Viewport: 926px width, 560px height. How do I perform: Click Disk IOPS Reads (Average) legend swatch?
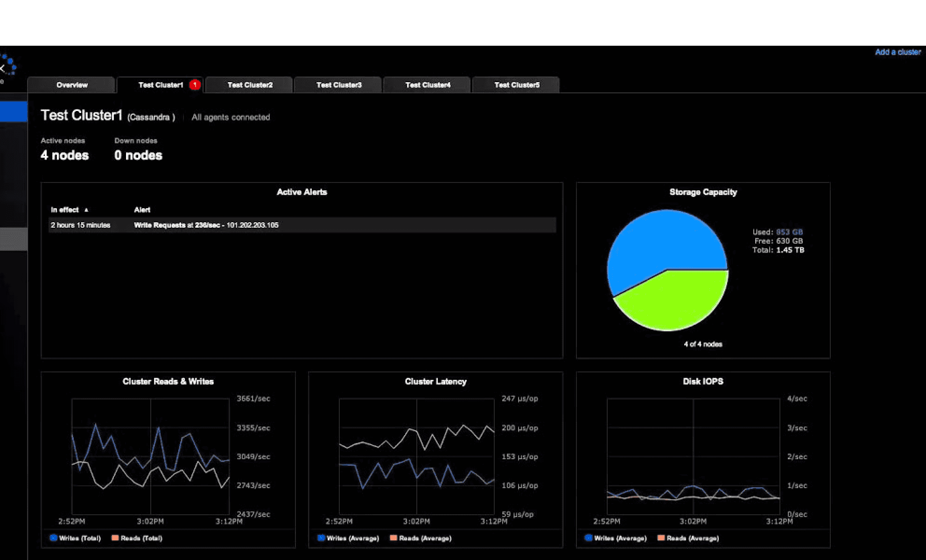click(661, 538)
